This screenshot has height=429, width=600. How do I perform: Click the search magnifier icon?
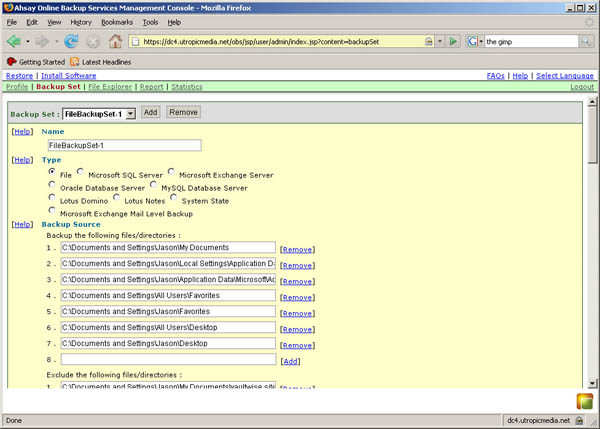(x=586, y=41)
